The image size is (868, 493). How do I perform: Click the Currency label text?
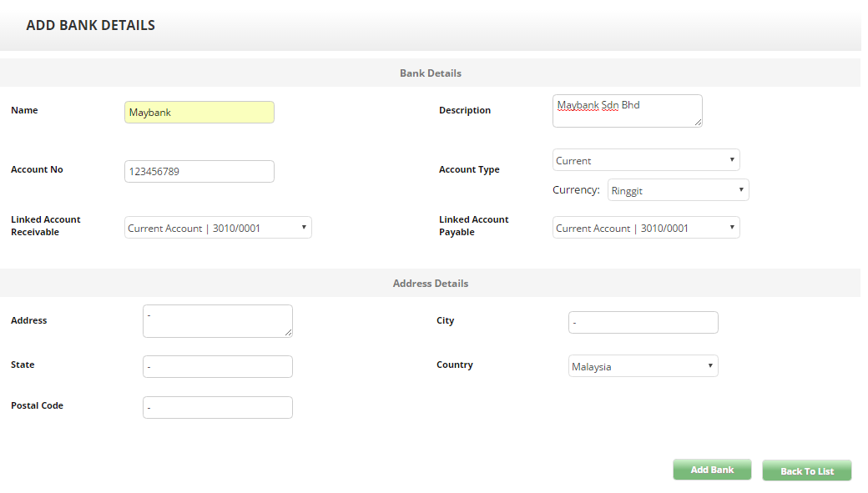point(576,190)
